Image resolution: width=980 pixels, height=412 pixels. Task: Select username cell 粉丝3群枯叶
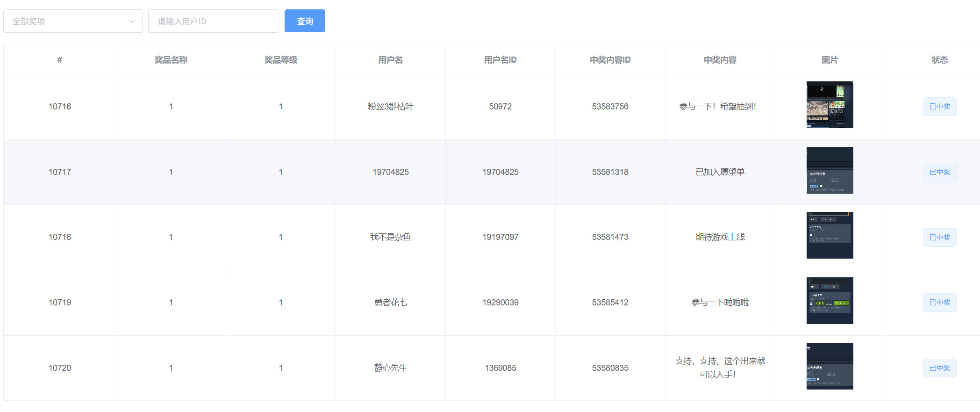(390, 107)
